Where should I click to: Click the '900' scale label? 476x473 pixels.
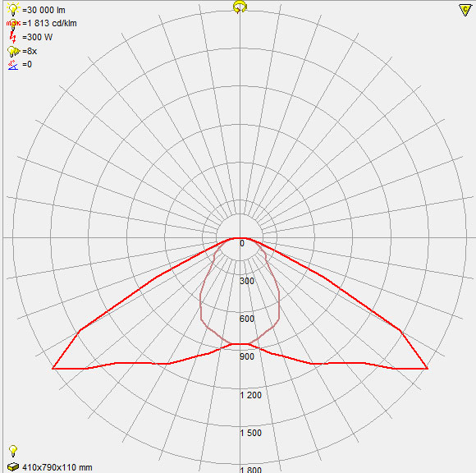click(247, 356)
